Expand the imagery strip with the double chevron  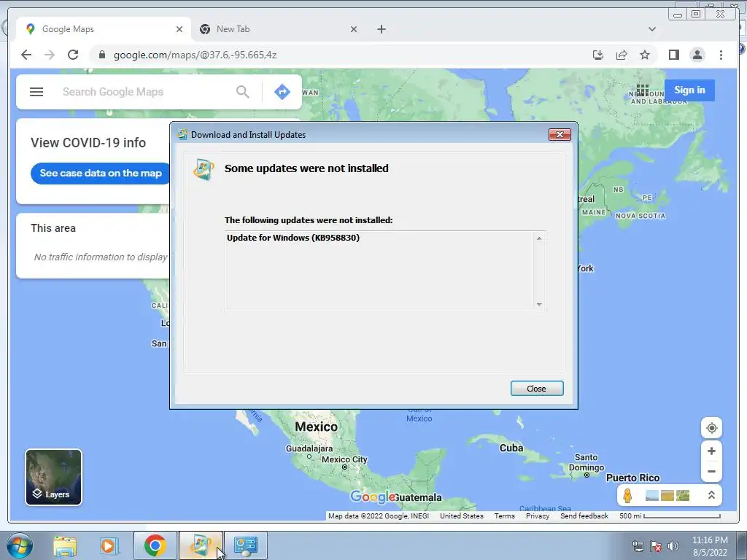coord(711,495)
